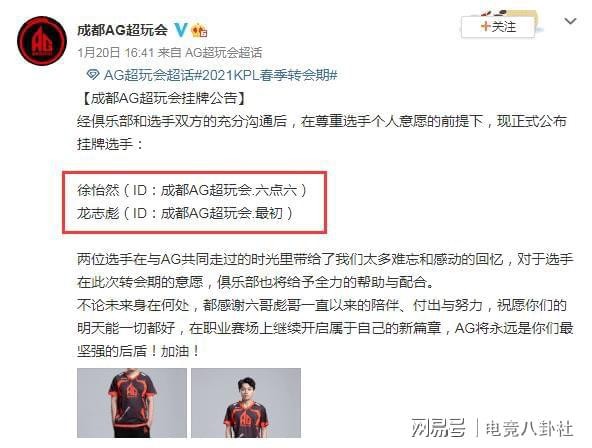
Task: Click the gold membership badge icon
Action: click(x=199, y=30)
